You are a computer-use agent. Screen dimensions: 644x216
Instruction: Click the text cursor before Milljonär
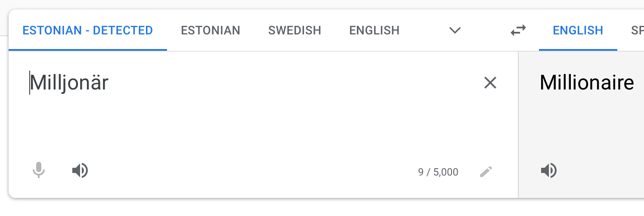coord(30,83)
